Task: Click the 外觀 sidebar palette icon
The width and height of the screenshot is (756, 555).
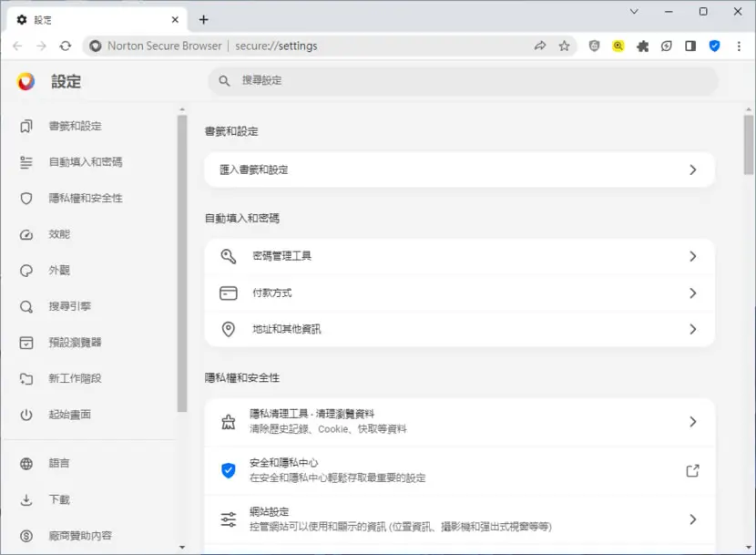Action: point(26,271)
